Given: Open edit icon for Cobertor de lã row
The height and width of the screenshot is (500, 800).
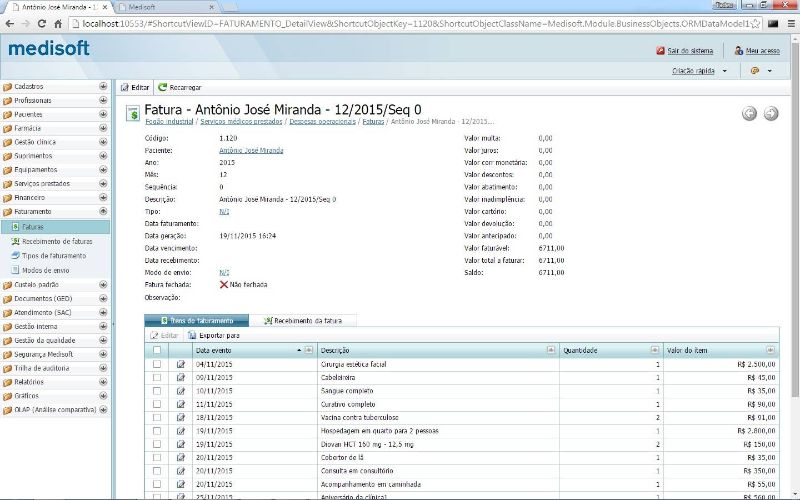Looking at the screenshot, I should 181,457.
